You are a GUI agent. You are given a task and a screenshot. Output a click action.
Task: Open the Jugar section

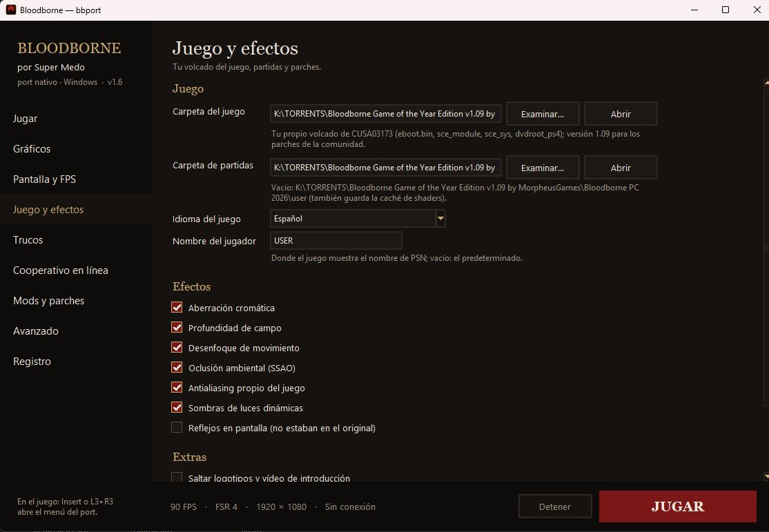(x=76, y=119)
